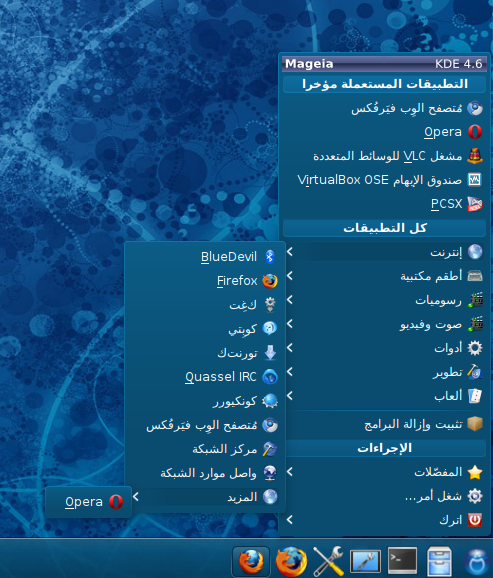
Task: Expand the إنترنت (Internet) category arrow
Action: [x=290, y=252]
